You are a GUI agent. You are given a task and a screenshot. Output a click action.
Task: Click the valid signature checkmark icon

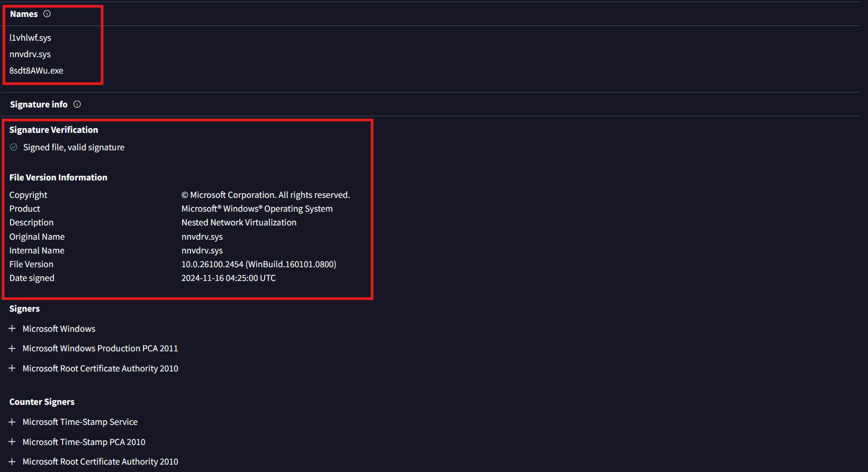point(14,147)
